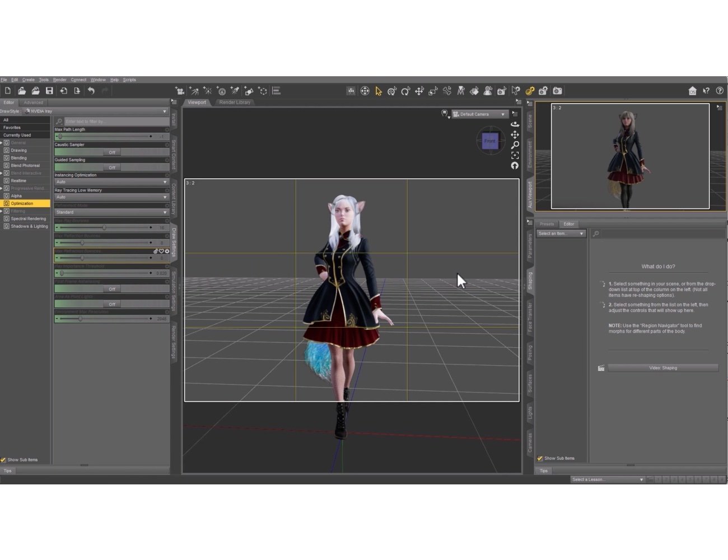Enable Guided Sampling toggle

pyautogui.click(x=111, y=167)
